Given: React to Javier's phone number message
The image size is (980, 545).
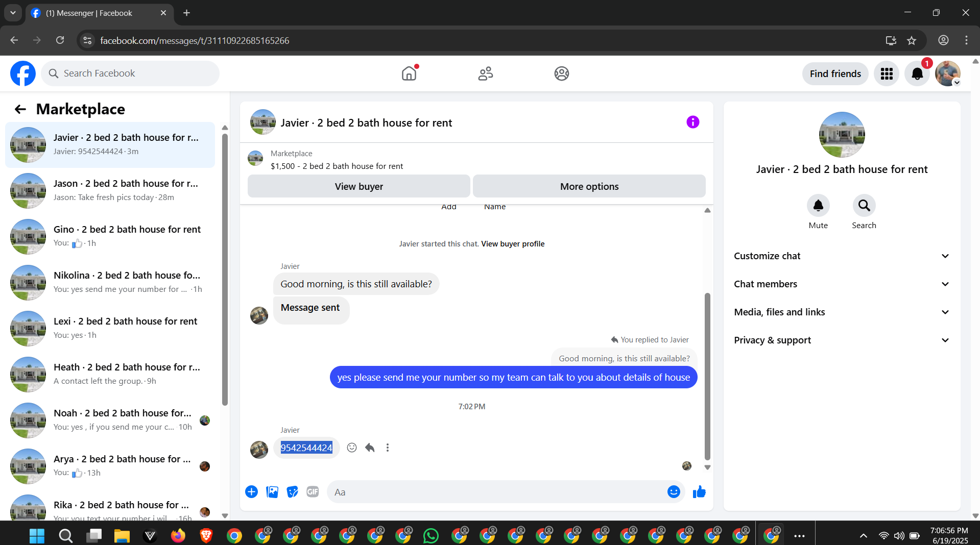Looking at the screenshot, I should (x=352, y=448).
